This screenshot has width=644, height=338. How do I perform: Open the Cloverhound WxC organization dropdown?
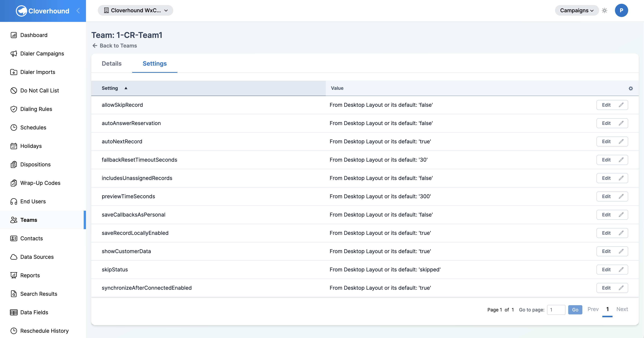[x=136, y=11]
